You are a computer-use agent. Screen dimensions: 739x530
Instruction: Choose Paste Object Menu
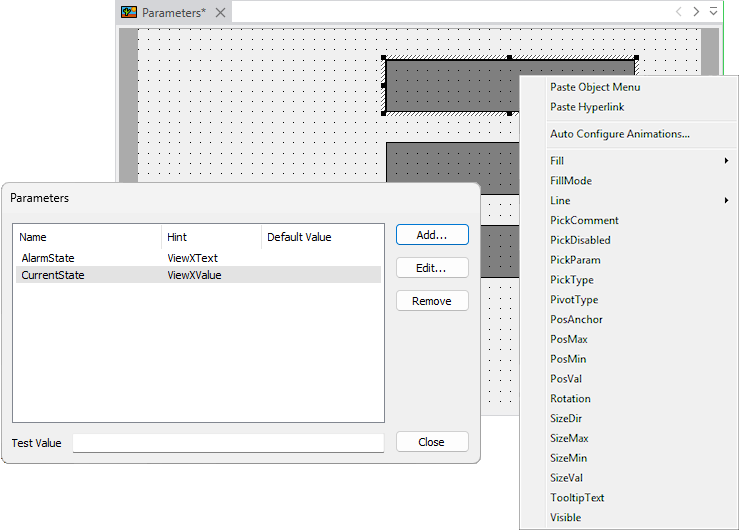coord(594,87)
